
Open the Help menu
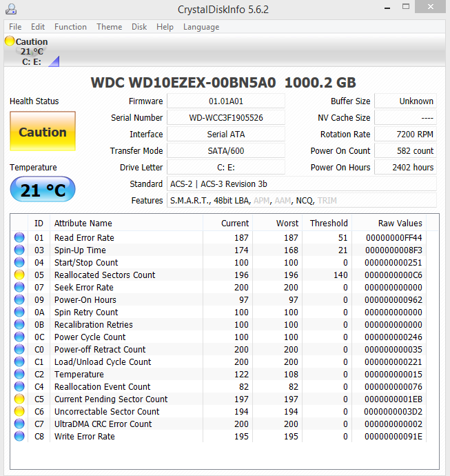click(x=165, y=27)
